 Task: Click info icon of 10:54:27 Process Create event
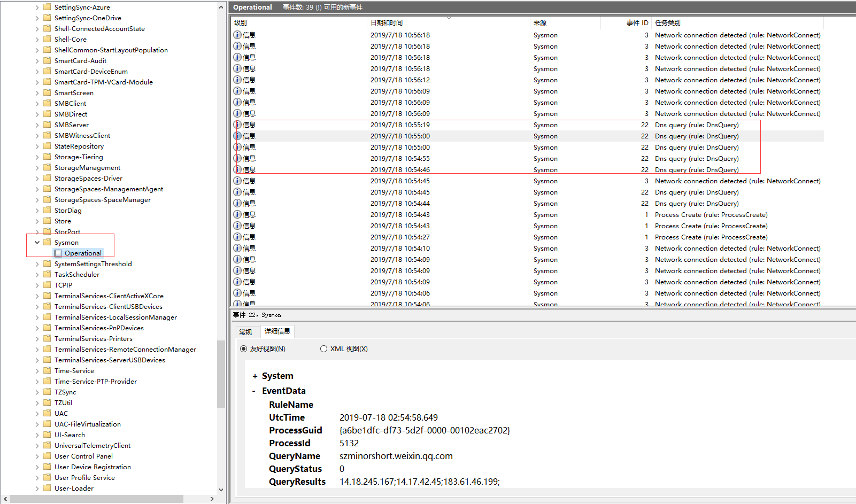coord(237,237)
